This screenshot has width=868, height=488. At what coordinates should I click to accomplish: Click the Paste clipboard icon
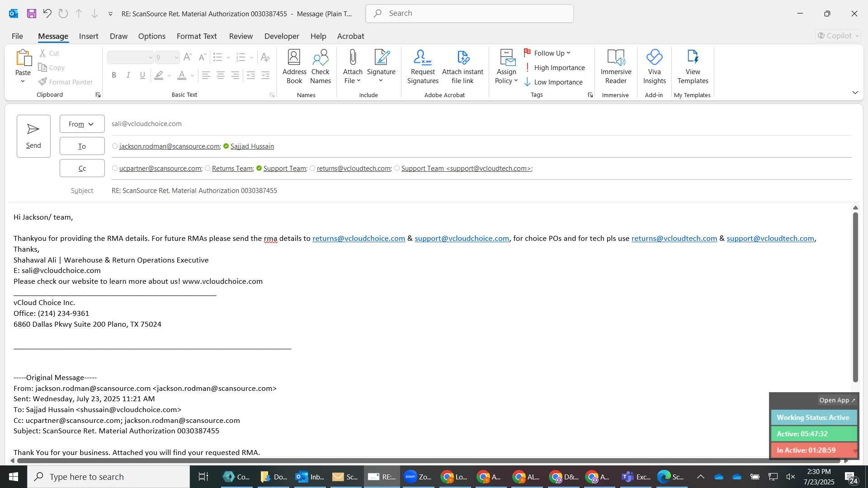coord(23,57)
